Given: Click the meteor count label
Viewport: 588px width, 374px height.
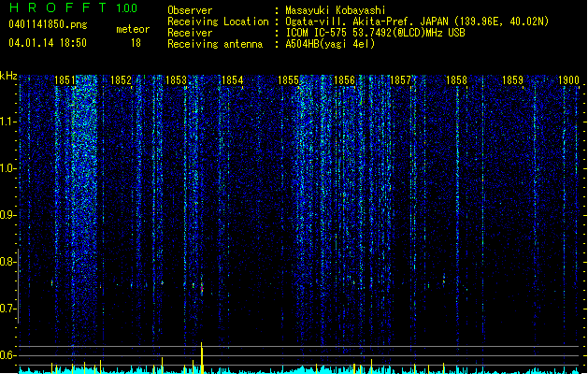Looking at the screenshot, I should click(x=133, y=29).
